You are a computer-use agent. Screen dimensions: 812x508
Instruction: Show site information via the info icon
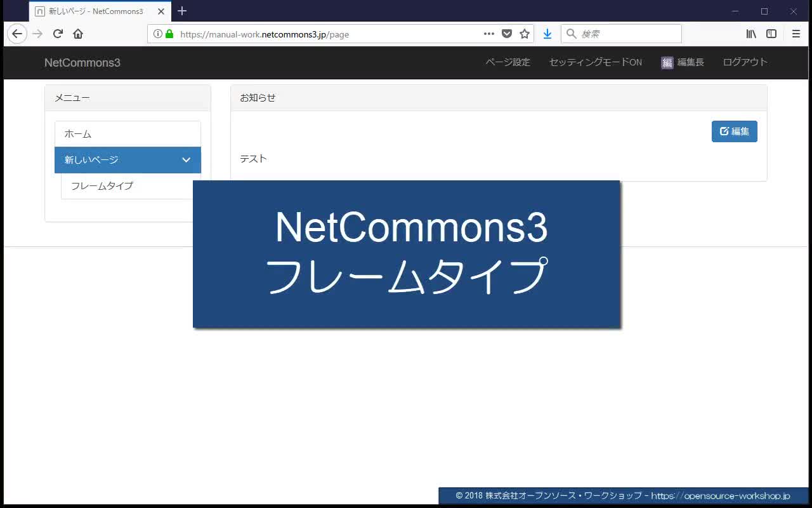pyautogui.click(x=158, y=34)
